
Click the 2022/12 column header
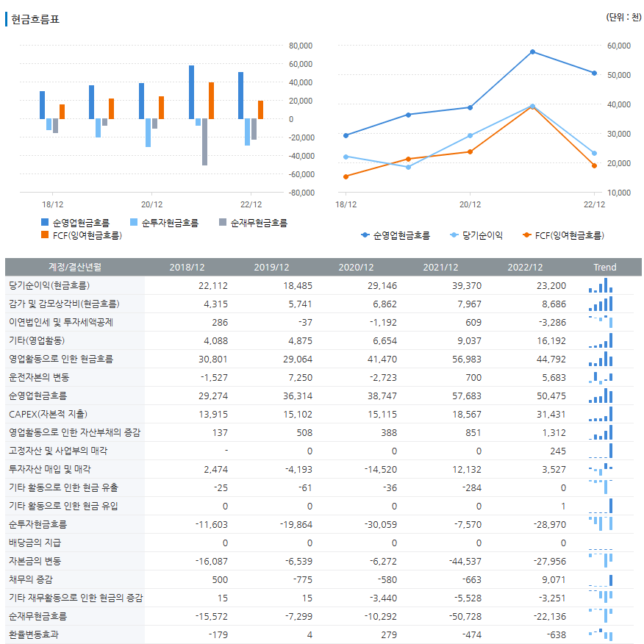(526, 268)
